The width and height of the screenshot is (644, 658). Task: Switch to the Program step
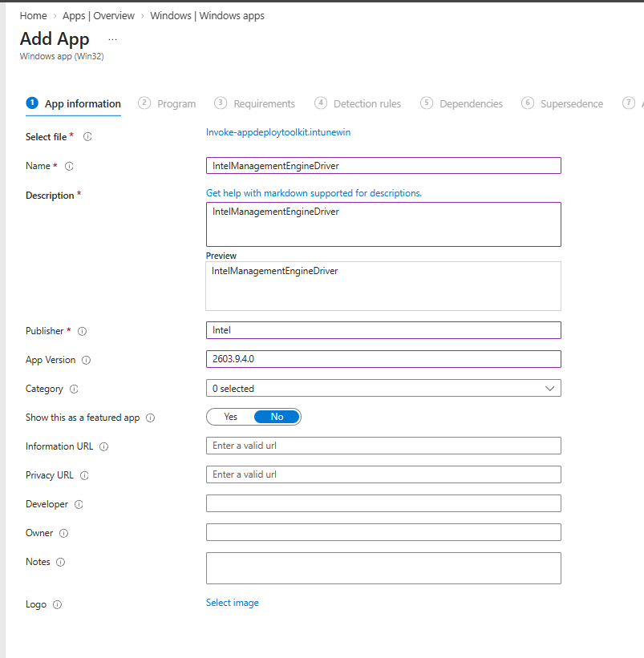pyautogui.click(x=167, y=103)
